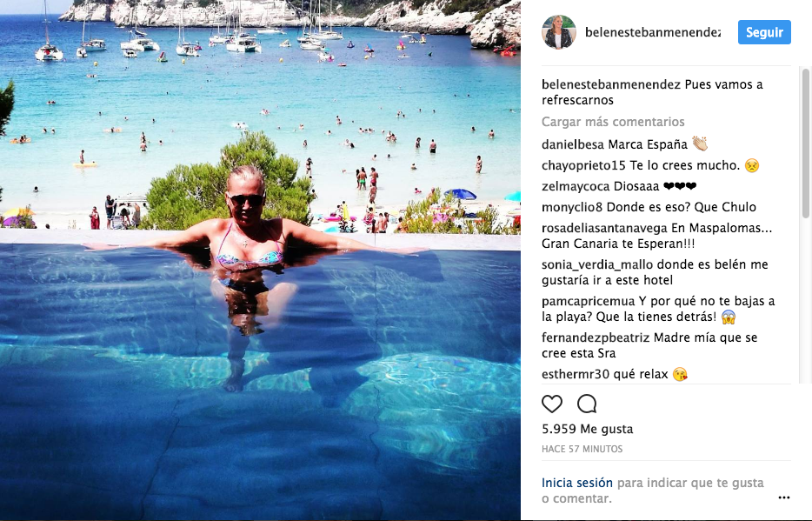Open danielbesa commenter profile
Viewport: 812px width, 521px height.
coord(573,144)
